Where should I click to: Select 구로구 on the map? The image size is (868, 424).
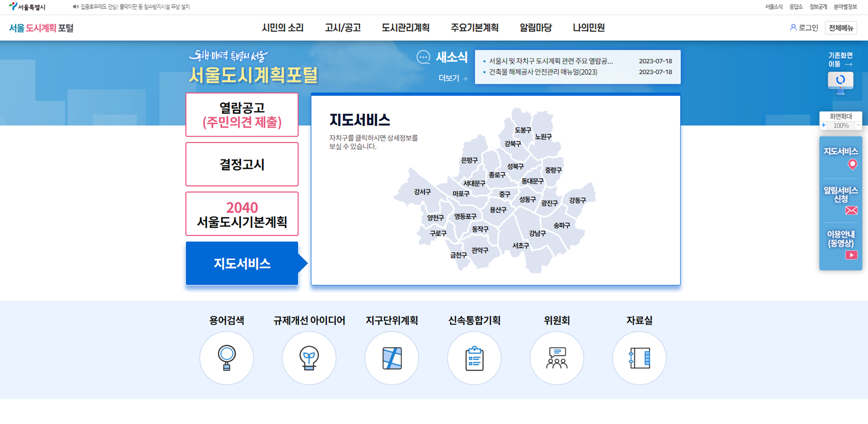click(438, 233)
